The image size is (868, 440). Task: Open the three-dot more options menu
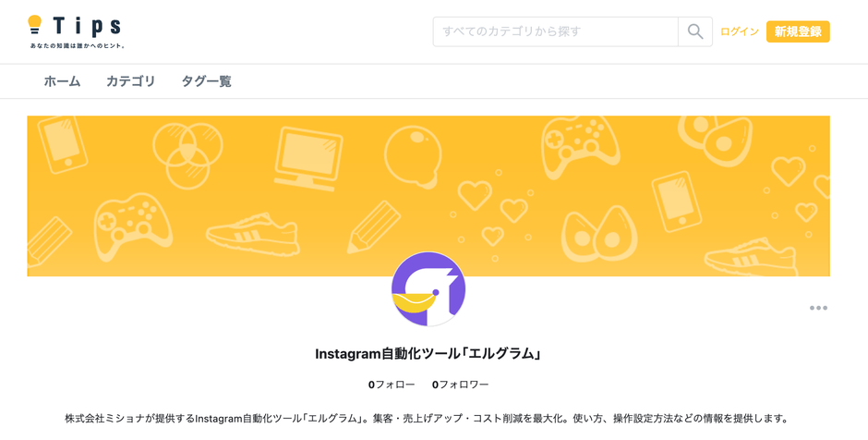coord(818,308)
